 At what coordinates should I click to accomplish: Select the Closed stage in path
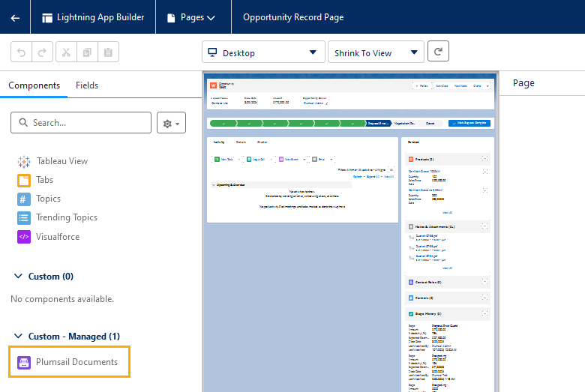[430, 123]
